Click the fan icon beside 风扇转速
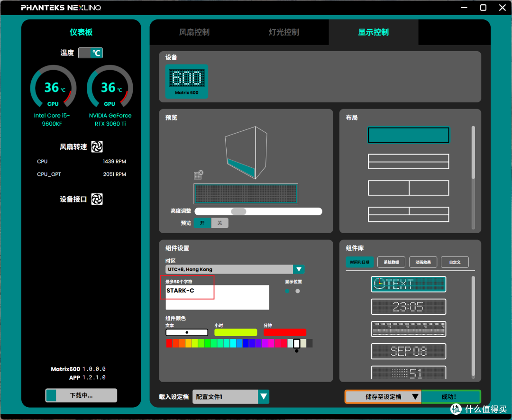The image size is (512, 420). point(97,146)
